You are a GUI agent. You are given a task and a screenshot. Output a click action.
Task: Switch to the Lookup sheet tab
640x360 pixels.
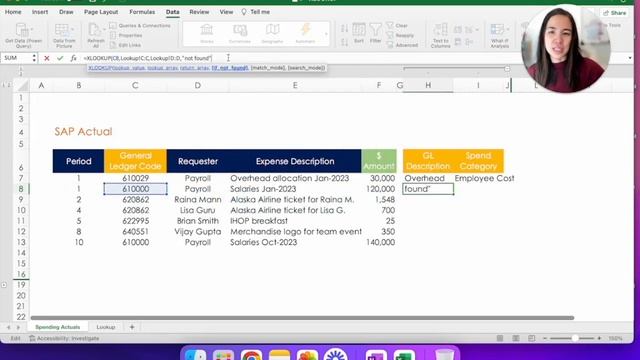[x=106, y=327]
